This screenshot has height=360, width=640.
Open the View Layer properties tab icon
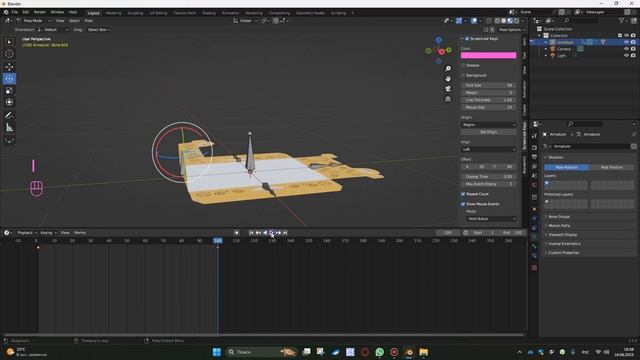[534, 167]
